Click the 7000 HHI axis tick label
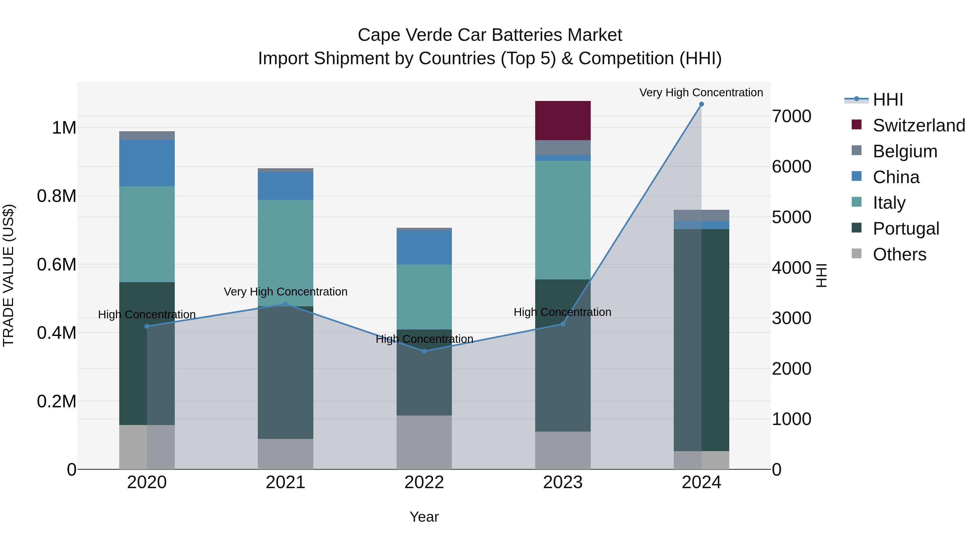This screenshot has height=551, width=980. click(792, 116)
